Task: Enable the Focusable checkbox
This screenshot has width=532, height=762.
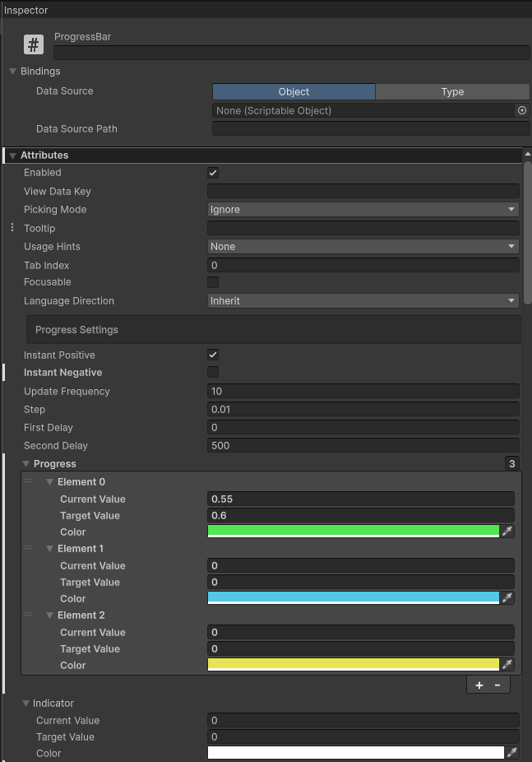Action: pyautogui.click(x=213, y=282)
